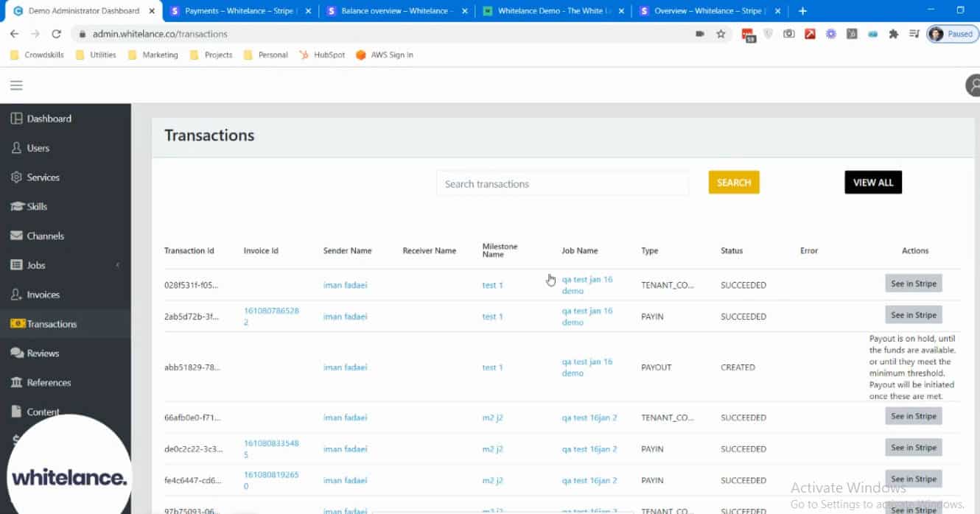This screenshot has height=514, width=980.
Task: Expand the Jobs submenu chevron
Action: click(x=118, y=265)
